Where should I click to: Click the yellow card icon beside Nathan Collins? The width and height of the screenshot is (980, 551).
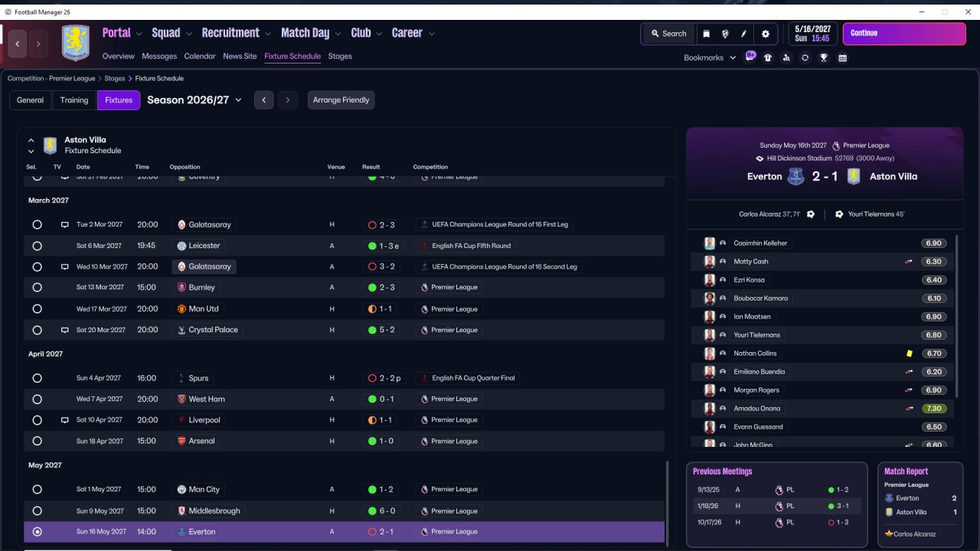pyautogui.click(x=909, y=354)
